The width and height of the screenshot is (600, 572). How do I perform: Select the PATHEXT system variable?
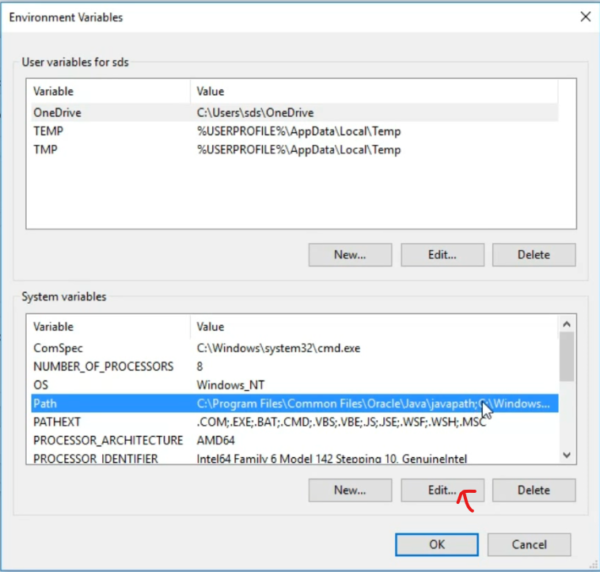(x=295, y=422)
